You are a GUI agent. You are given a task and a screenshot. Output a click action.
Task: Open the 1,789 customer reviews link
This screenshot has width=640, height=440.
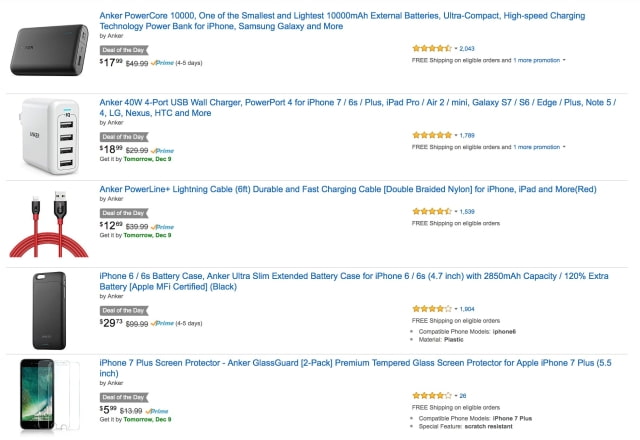(466, 134)
